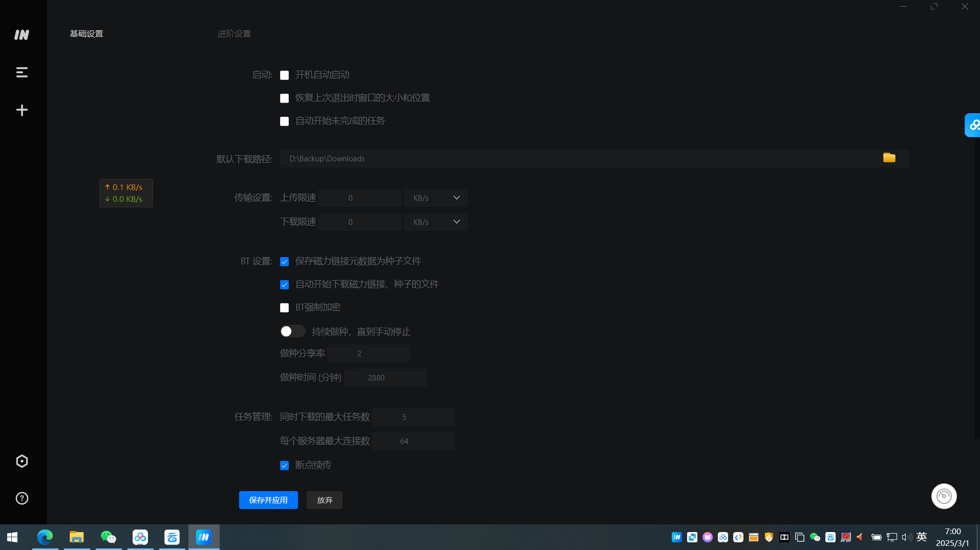Click the cloud app icon next to taskbar Netdisk
The image size is (980, 550).
pos(172,537)
